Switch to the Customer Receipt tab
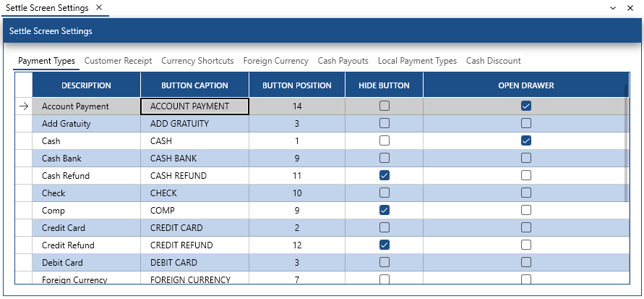 pyautogui.click(x=118, y=61)
